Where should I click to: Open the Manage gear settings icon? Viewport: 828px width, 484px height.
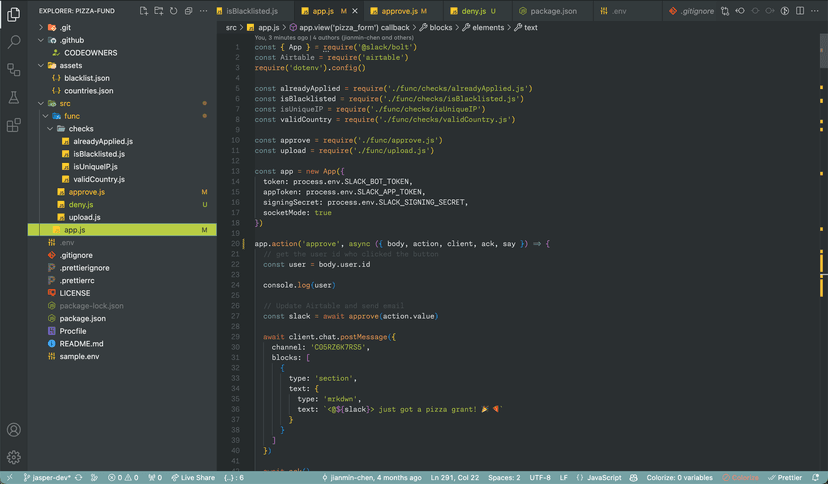pos(14,457)
